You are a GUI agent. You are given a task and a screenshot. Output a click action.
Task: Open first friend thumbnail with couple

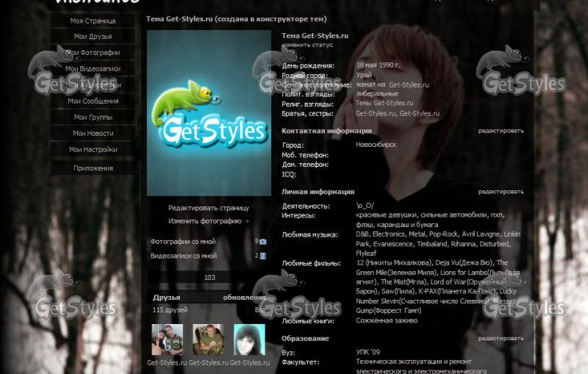click(x=168, y=339)
